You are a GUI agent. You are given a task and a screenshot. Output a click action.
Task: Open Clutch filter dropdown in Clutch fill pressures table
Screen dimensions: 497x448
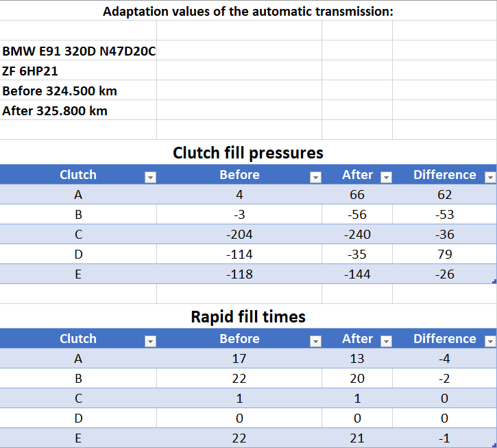pos(150,178)
